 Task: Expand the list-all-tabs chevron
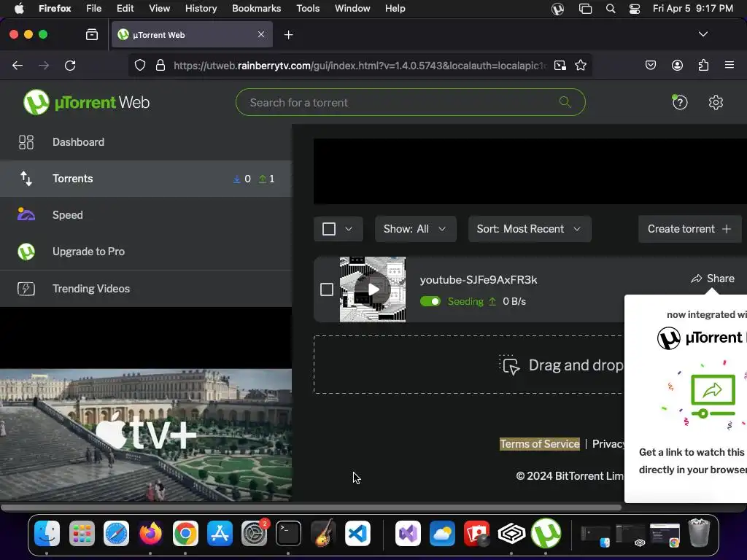click(x=703, y=34)
